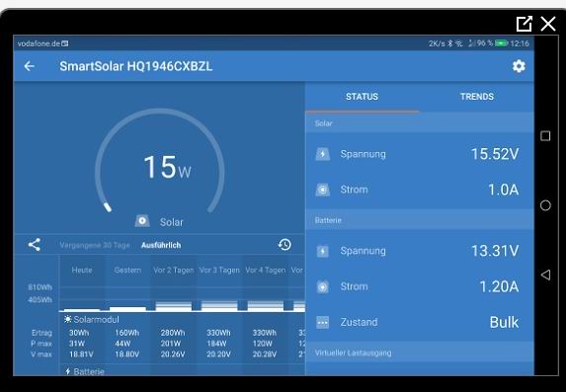Viewport: 566px width, 392px height.
Task: Click the 20.28V V max cell
Action: (265, 354)
